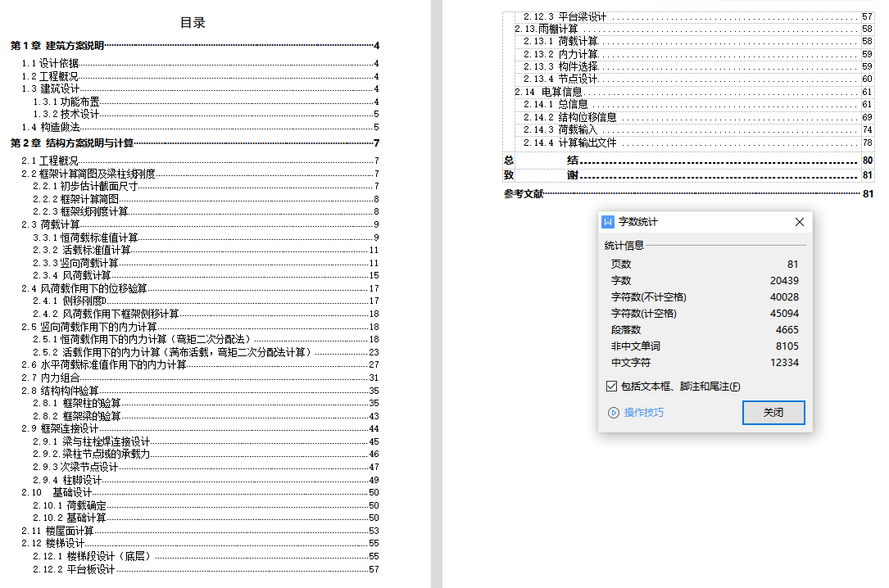Viewport: 889px width, 588px height.
Task: Click the 统计信息 section label
Action: (x=624, y=246)
